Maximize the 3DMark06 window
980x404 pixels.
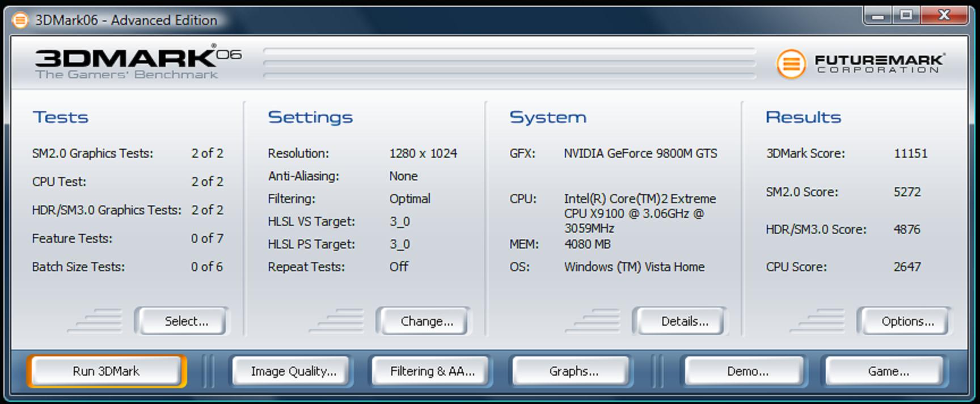906,15
